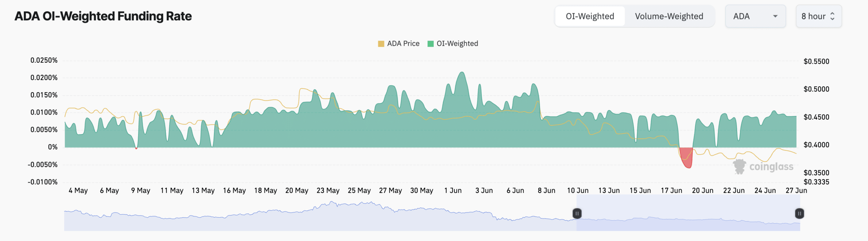Click the up-down arrows beside 8 hour
The image size is (868, 241).
click(x=832, y=16)
